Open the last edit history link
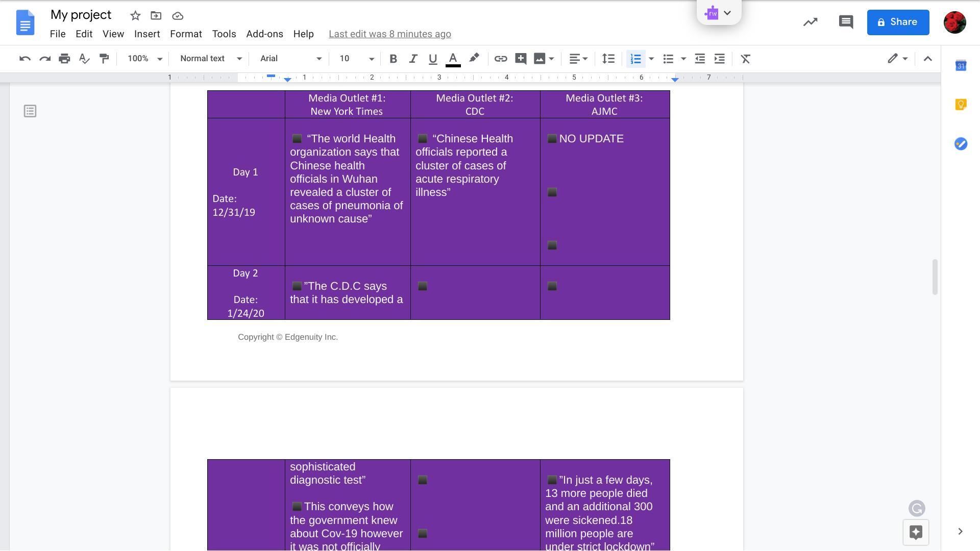Viewport: 980px width, 551px height. coord(389,34)
